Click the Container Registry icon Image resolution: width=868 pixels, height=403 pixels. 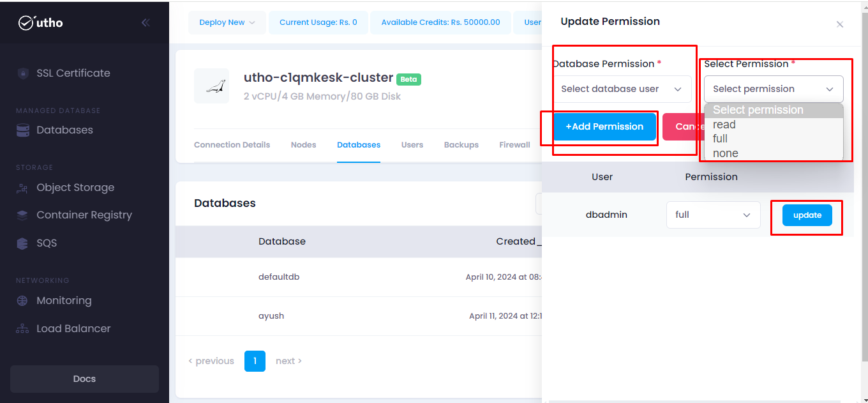23,215
